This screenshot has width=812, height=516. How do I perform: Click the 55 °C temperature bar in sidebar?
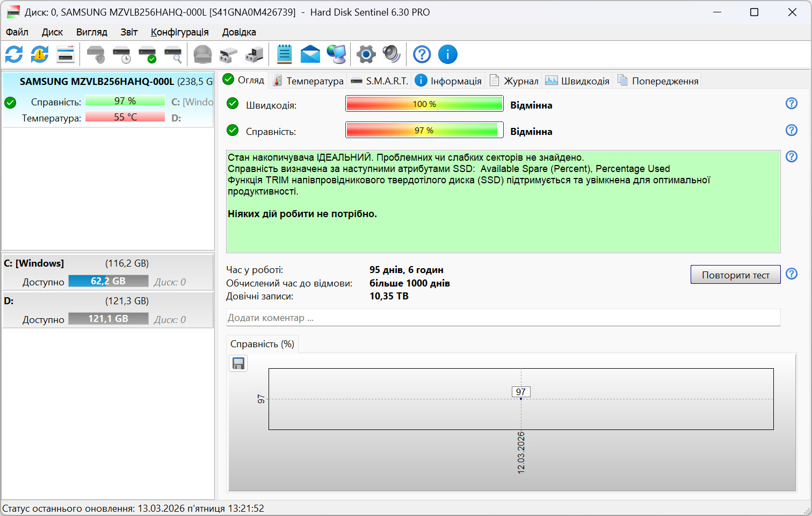pyautogui.click(x=125, y=117)
